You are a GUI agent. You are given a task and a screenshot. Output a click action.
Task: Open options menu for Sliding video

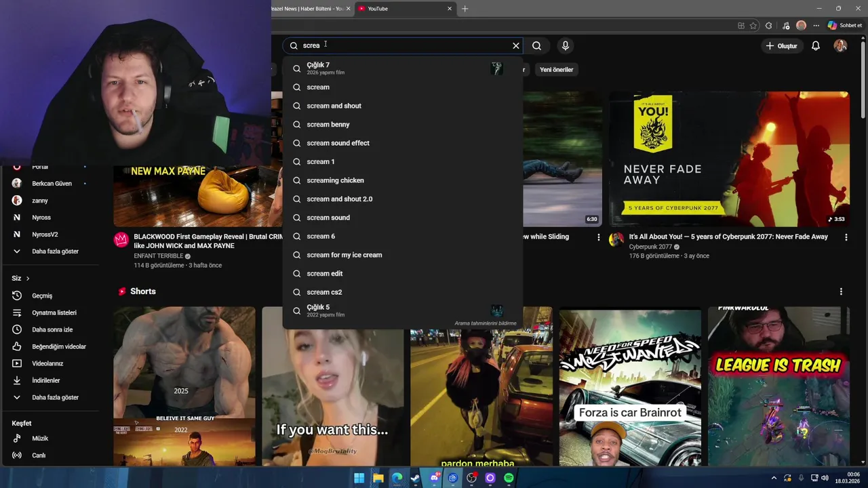pyautogui.click(x=598, y=237)
